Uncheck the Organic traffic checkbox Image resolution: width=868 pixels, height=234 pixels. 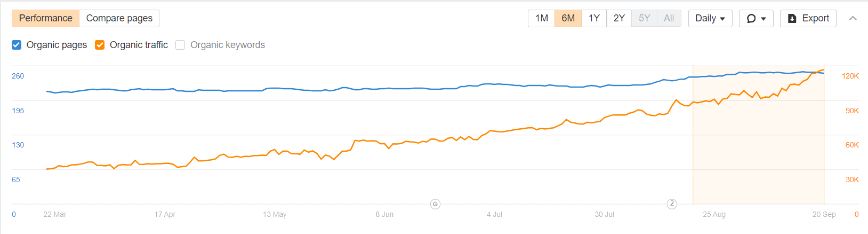tap(100, 45)
